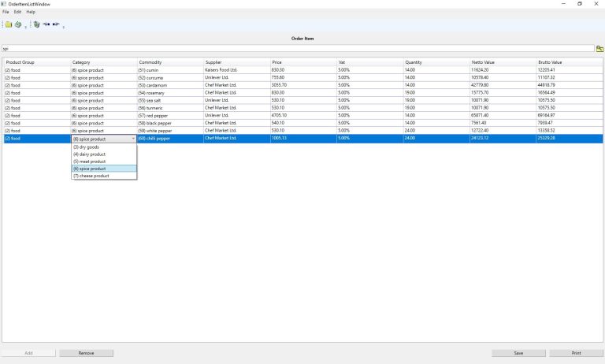This screenshot has width=605, height=364.
Task: Click the Print button
Action: click(576, 353)
